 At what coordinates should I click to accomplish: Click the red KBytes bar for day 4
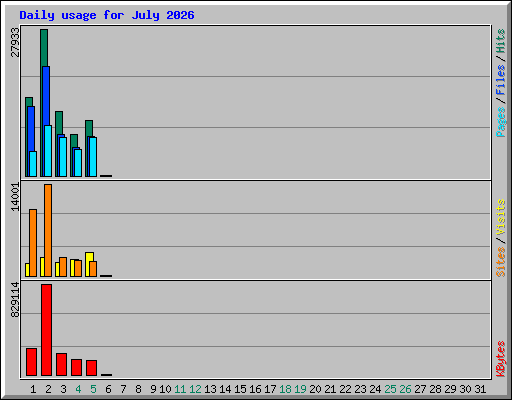click(x=77, y=368)
